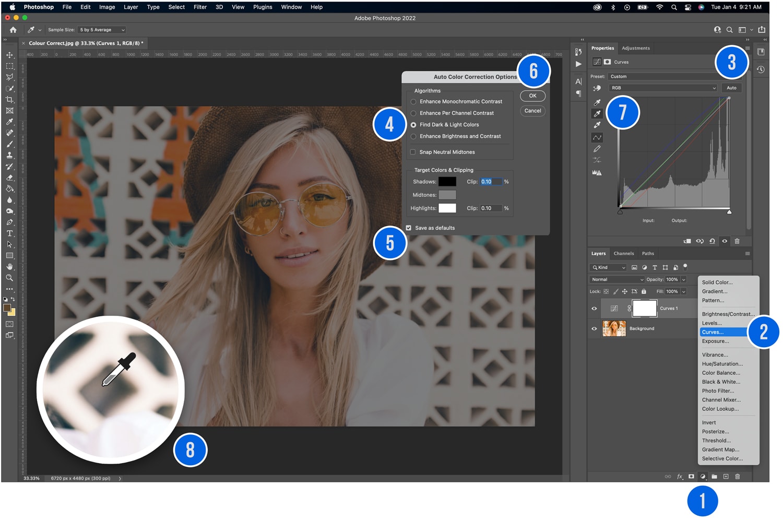Click the Shadows target color swatch

tap(447, 181)
